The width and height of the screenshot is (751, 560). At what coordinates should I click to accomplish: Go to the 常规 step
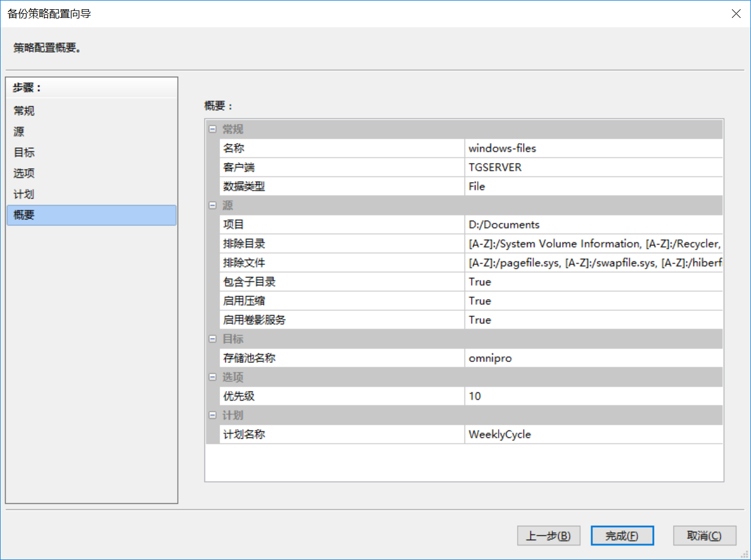click(24, 110)
